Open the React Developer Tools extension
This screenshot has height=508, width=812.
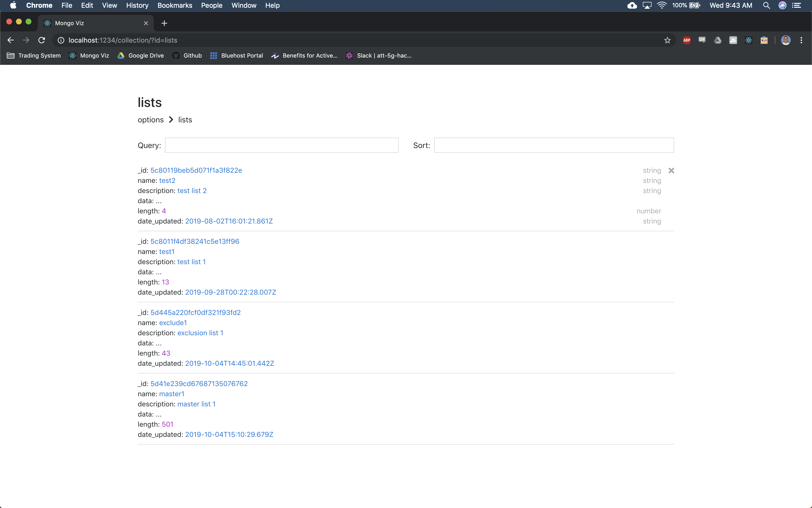pos(749,40)
